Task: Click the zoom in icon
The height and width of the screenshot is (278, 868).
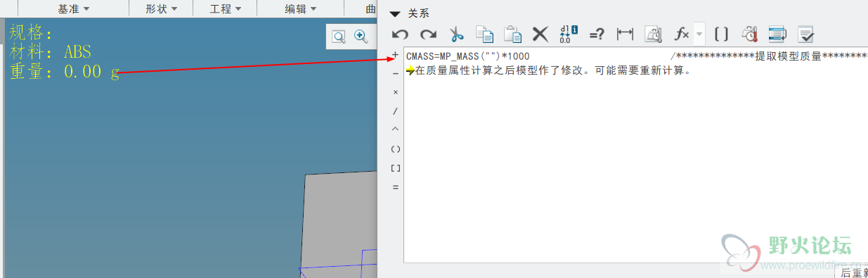Action: (361, 37)
